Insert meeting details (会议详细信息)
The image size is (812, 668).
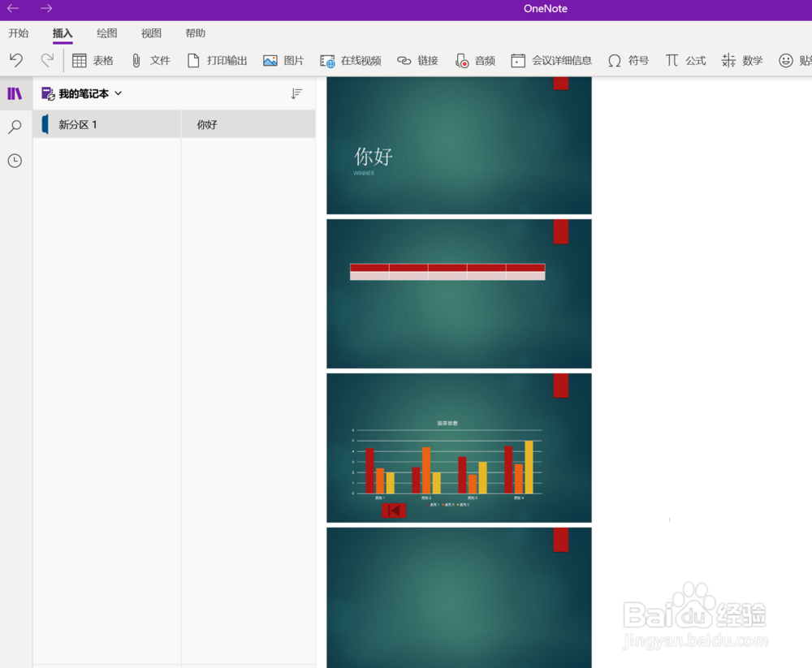point(551,61)
